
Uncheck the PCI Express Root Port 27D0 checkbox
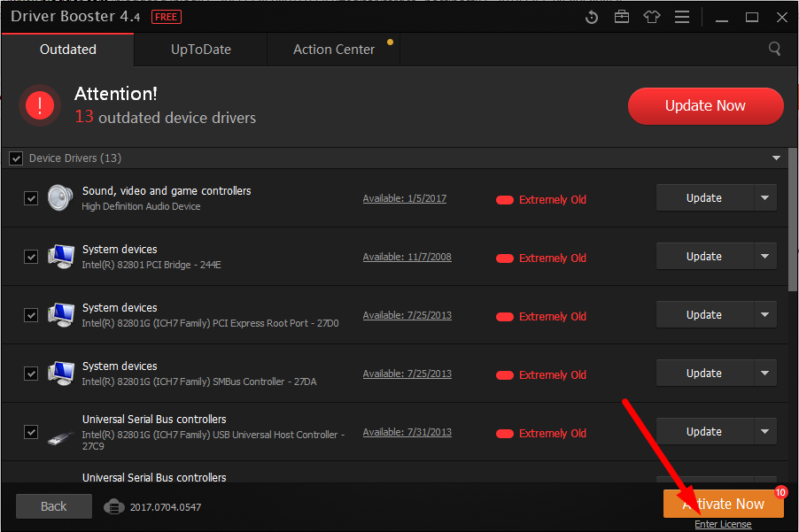click(31, 315)
